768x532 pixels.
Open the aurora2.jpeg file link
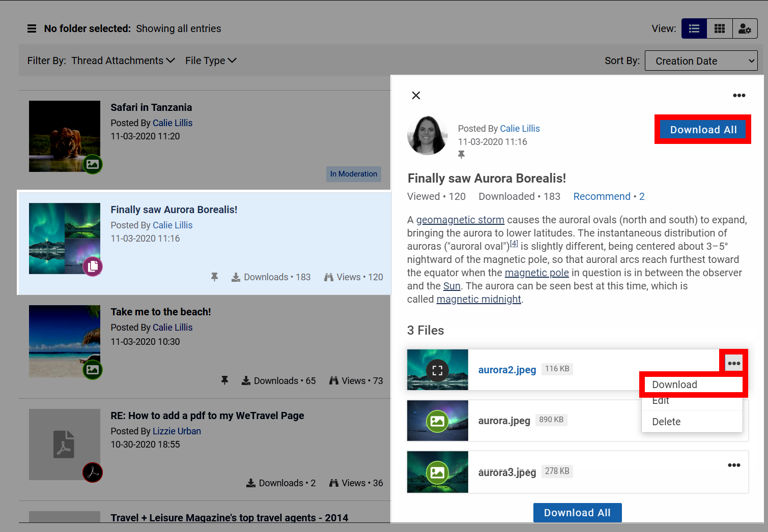507,370
